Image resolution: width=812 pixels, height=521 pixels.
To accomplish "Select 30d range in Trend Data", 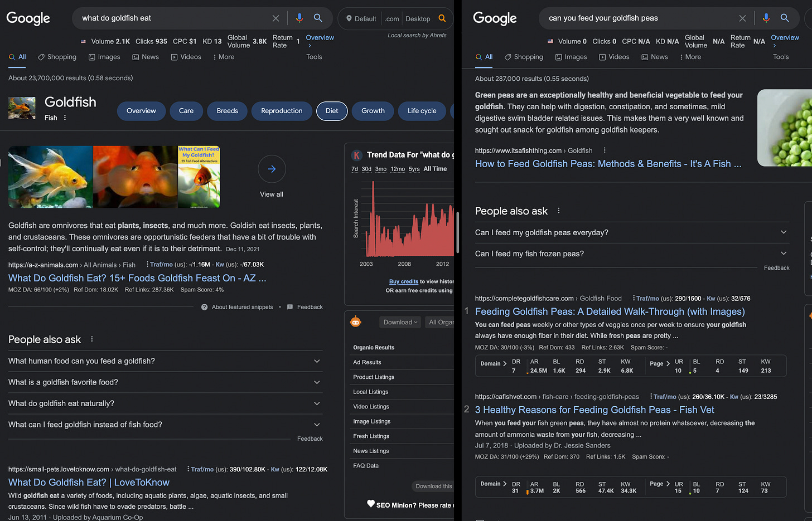I will coord(366,169).
